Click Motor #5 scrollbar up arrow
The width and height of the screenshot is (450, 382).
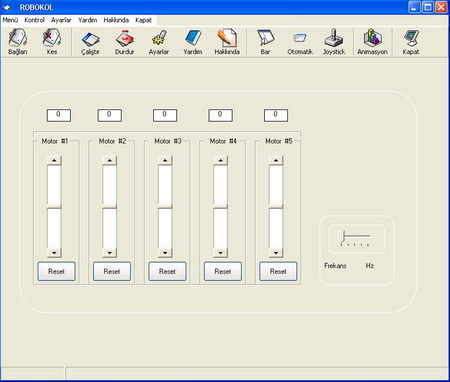pos(276,160)
